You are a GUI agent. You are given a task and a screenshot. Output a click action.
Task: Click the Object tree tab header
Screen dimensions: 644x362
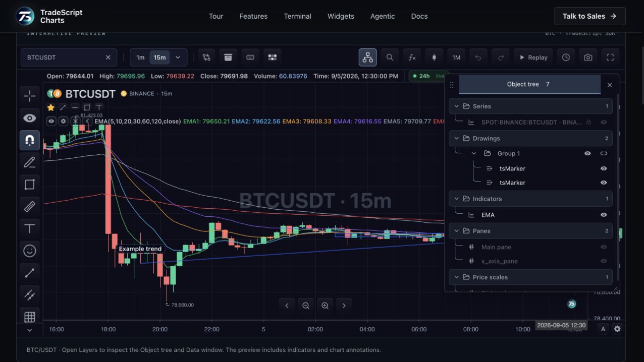(x=529, y=84)
